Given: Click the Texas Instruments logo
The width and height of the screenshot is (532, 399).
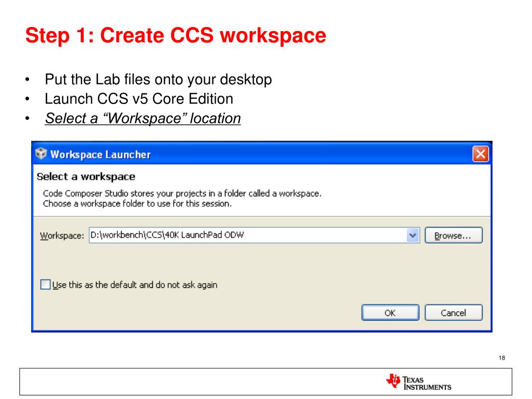Looking at the screenshot, I should [418, 382].
